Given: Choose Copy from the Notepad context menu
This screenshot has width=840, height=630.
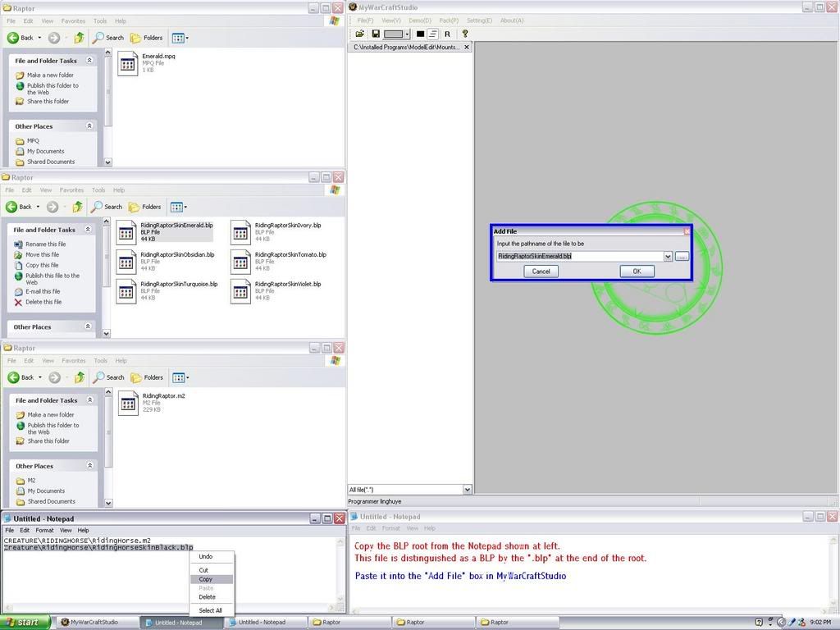Looking at the screenshot, I should click(x=212, y=579).
